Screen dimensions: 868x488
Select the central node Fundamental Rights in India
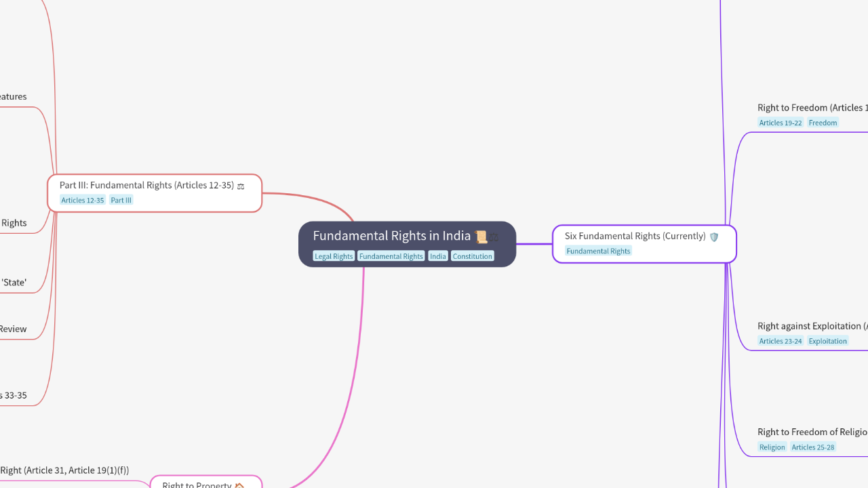pos(407,244)
